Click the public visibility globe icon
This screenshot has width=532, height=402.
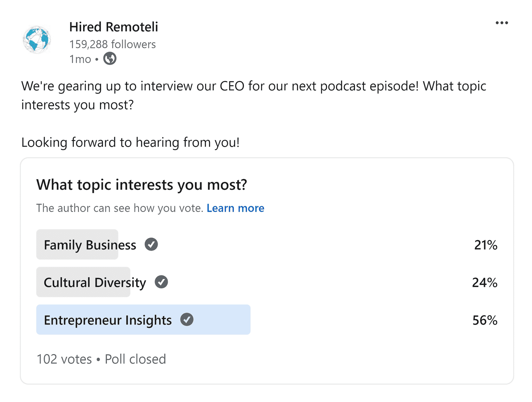tap(110, 59)
